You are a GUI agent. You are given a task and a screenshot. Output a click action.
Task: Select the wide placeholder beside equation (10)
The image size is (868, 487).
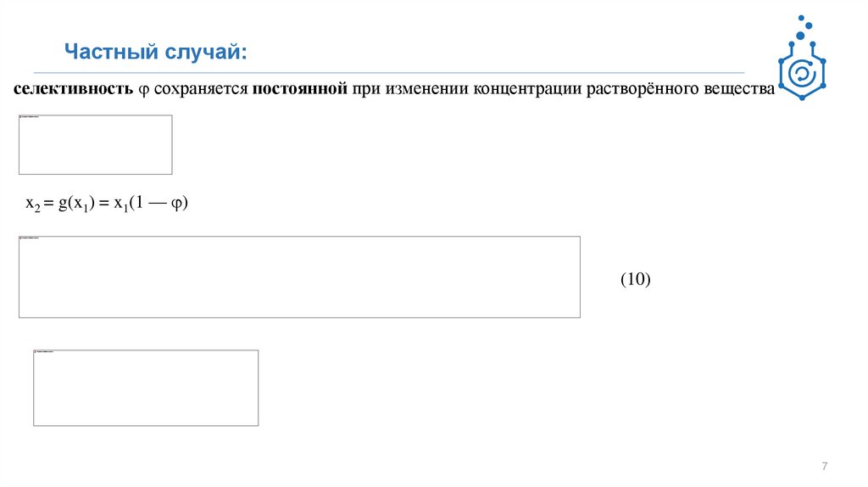pyautogui.click(x=299, y=277)
